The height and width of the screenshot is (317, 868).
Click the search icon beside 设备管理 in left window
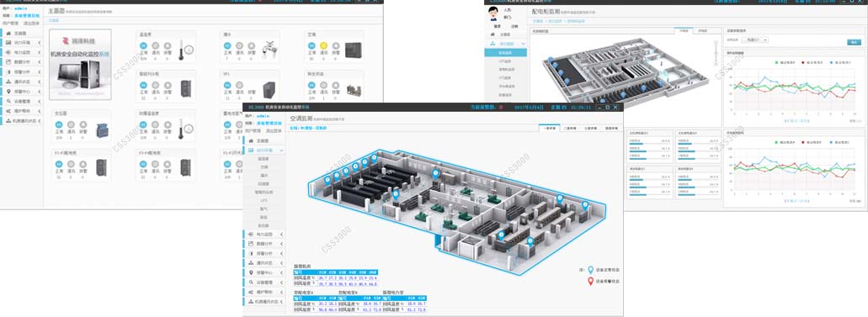8,101
